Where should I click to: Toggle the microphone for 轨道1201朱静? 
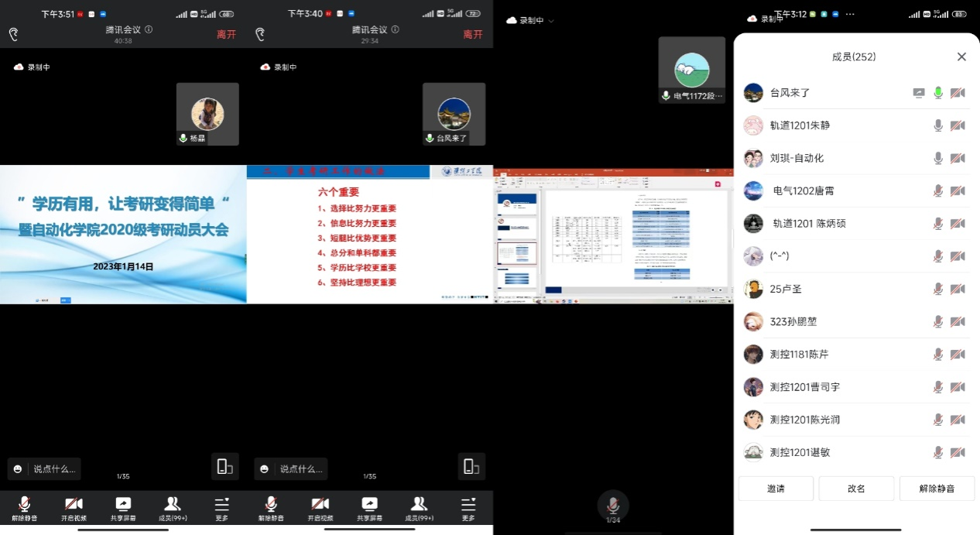(938, 125)
